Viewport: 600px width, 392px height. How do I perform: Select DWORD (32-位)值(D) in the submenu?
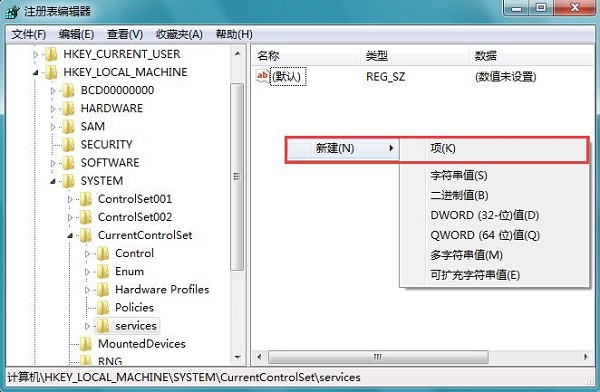494,216
